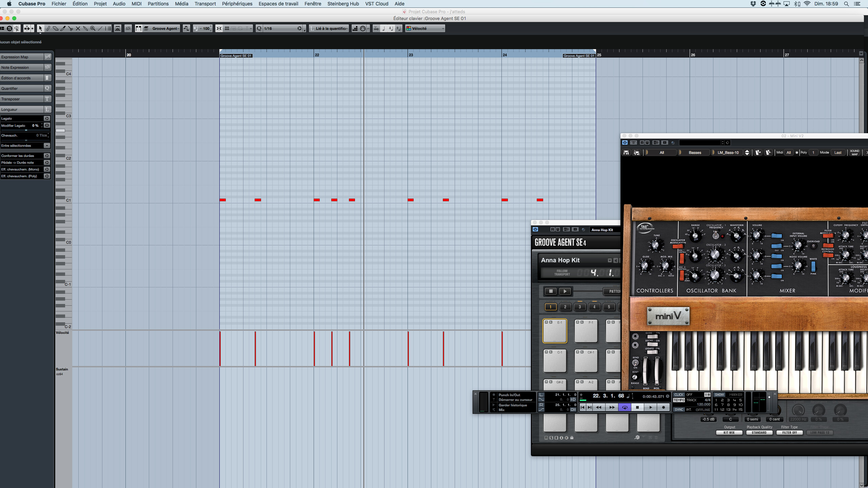Screen dimensions: 868x488
Task: Click the Record button in transport
Action: 664,407
